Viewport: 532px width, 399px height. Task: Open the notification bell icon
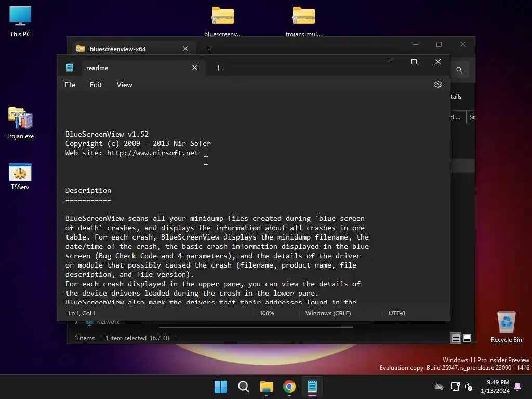click(518, 387)
